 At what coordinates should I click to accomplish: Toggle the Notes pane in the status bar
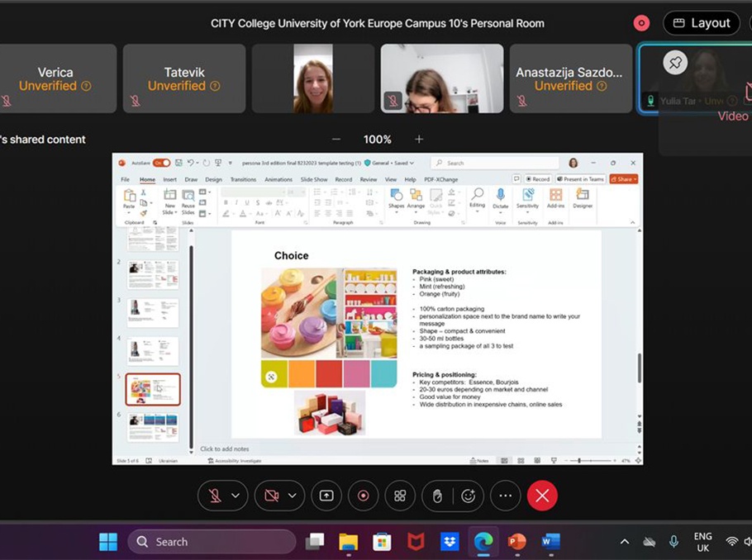point(479,461)
